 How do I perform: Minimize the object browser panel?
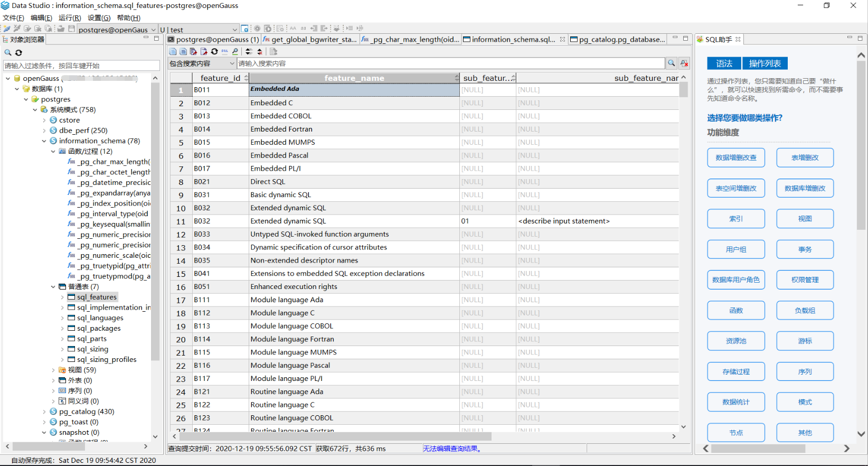tap(146, 38)
